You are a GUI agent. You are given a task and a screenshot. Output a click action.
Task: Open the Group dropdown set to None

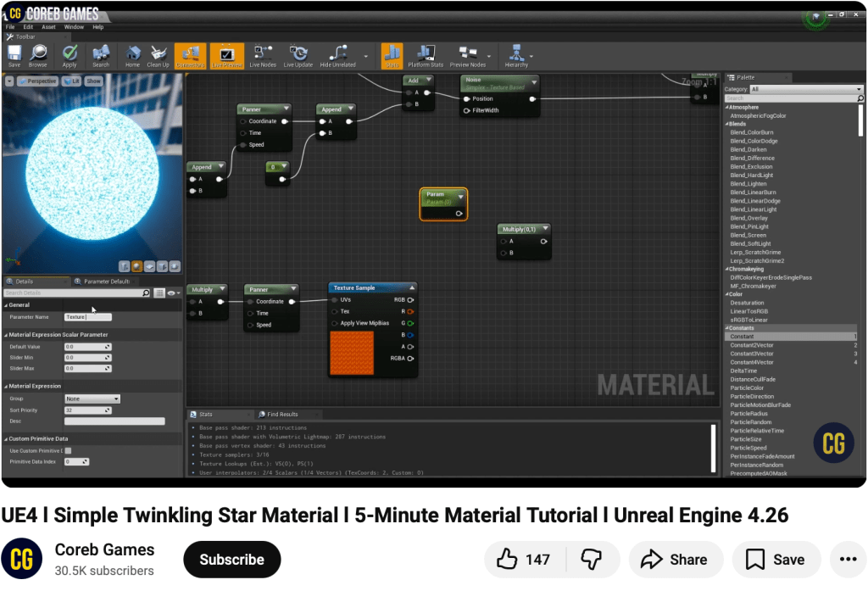click(x=92, y=399)
